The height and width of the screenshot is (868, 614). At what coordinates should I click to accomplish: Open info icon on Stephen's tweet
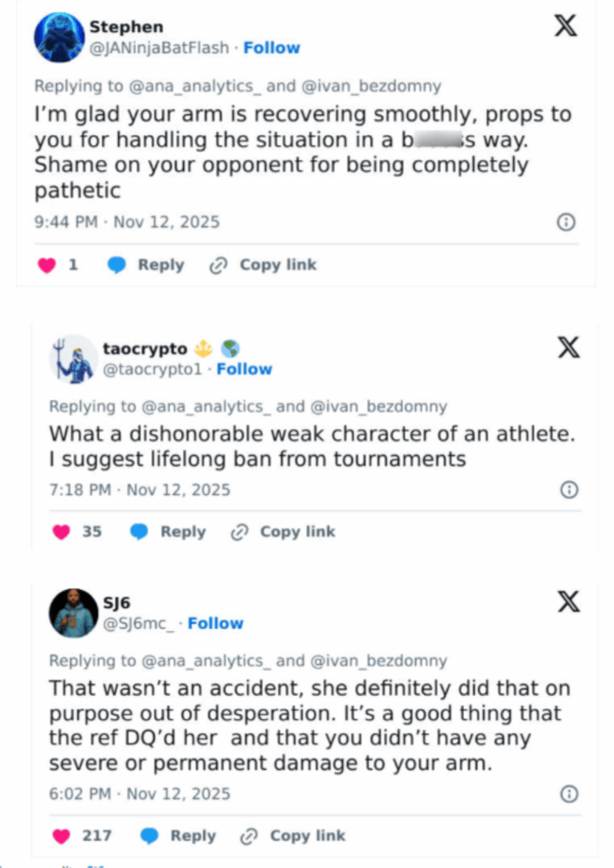tap(566, 222)
